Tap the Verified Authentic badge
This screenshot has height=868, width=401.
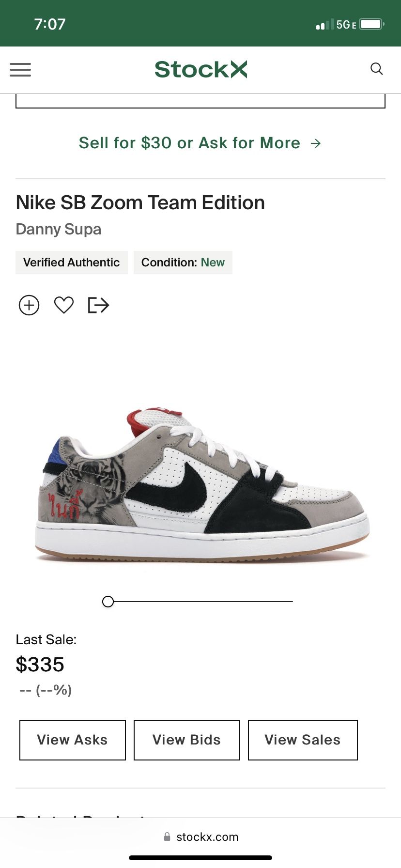pos(72,263)
